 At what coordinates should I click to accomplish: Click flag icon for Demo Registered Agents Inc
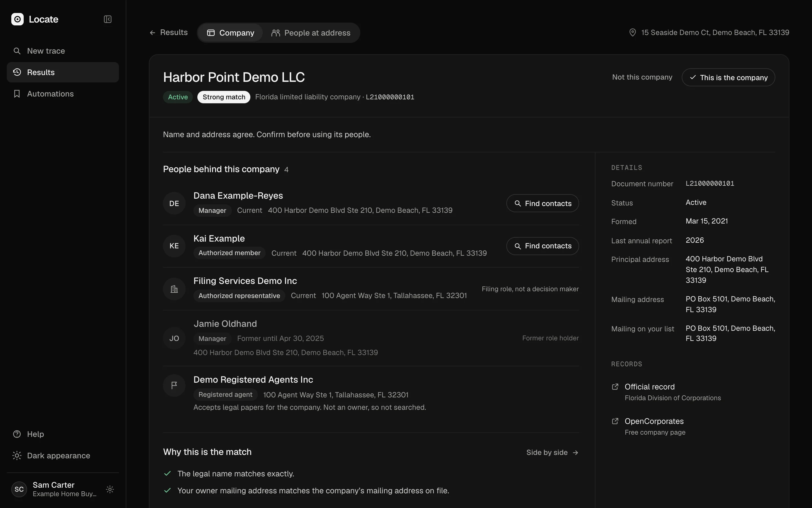[174, 385]
